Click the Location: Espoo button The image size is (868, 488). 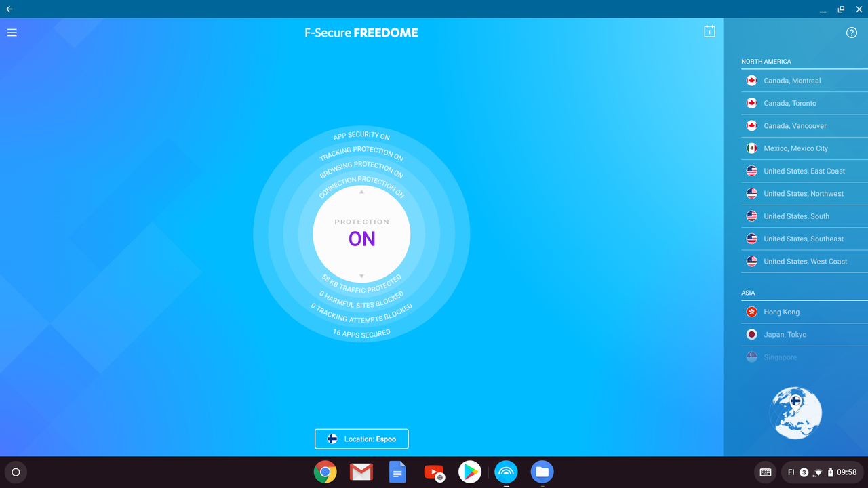[x=361, y=439]
